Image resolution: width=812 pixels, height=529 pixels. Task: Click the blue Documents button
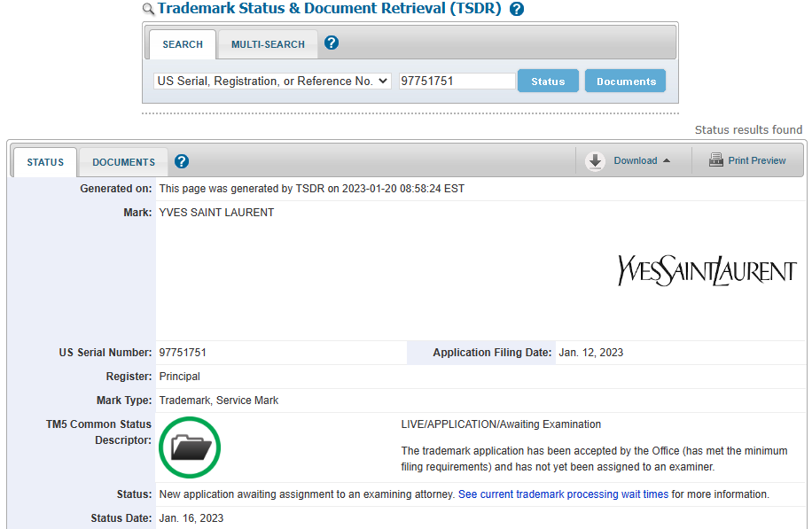[626, 82]
